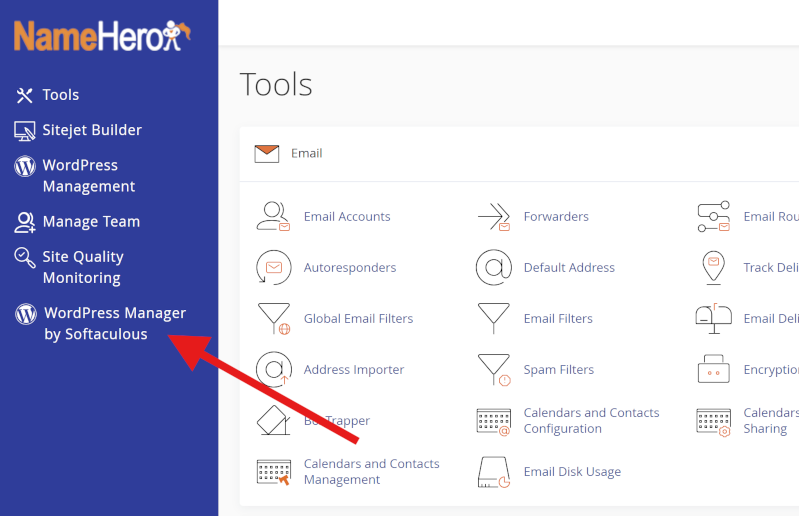Open the BoxTrapper link

(337, 420)
